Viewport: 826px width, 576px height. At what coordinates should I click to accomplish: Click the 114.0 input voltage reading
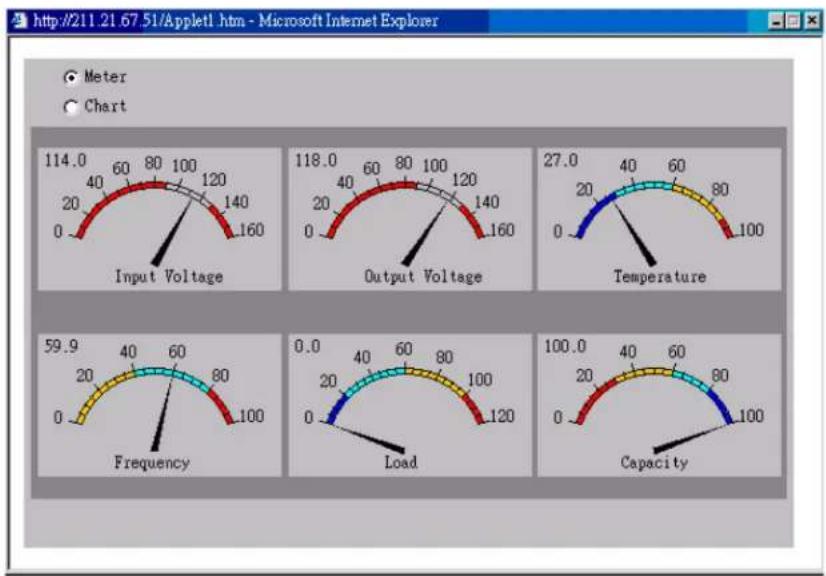click(x=65, y=160)
